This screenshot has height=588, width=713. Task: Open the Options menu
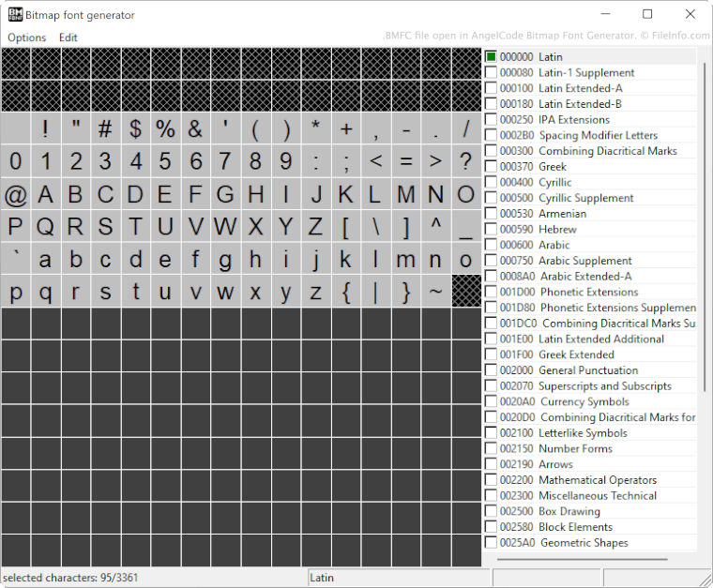pyautogui.click(x=26, y=38)
